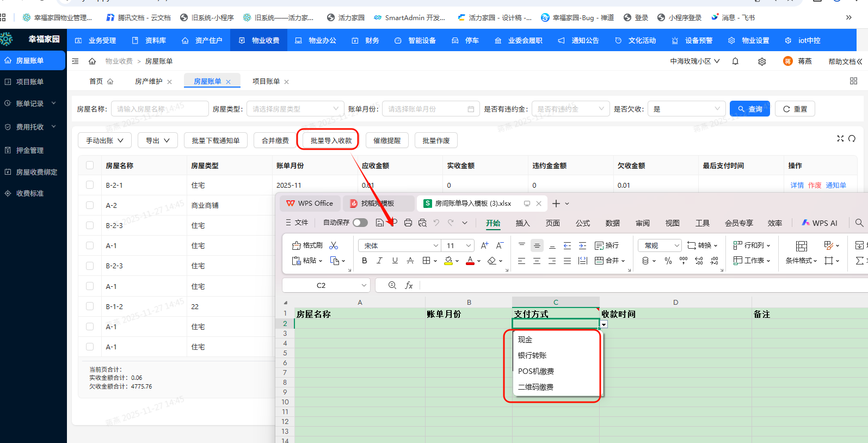Expand the 手动出账 dropdown button
Image resolution: width=868 pixels, height=443 pixels.
coord(104,140)
